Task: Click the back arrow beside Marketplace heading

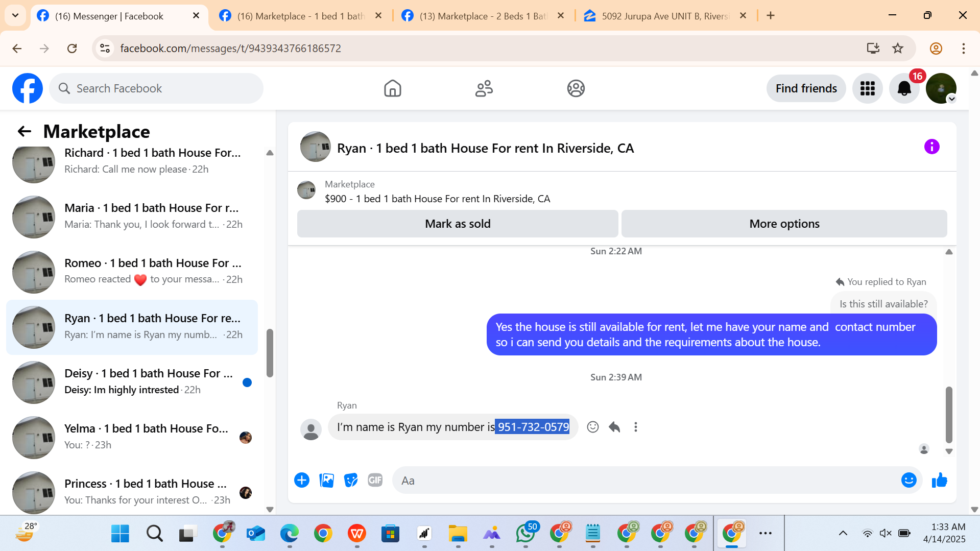Action: (x=25, y=132)
